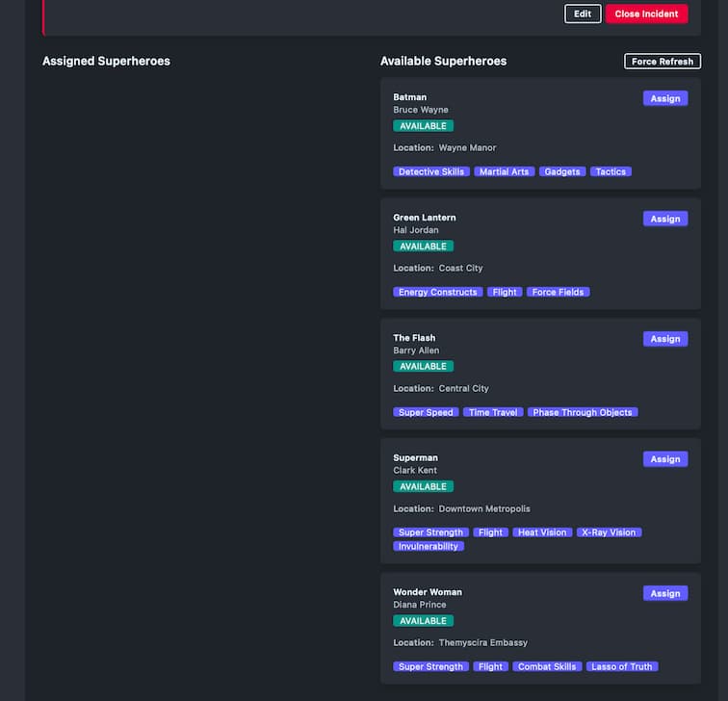
Task: Click Green Lantern's Energy Constructs tag
Action: (x=437, y=292)
